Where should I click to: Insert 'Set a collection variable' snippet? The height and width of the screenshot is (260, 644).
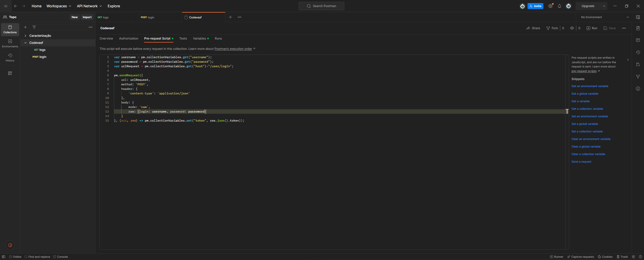[x=587, y=131]
